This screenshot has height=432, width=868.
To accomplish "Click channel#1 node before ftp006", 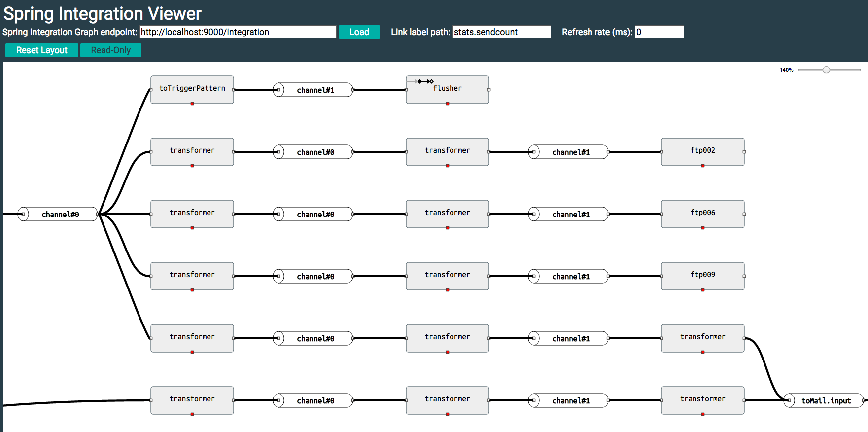I will tap(568, 214).
